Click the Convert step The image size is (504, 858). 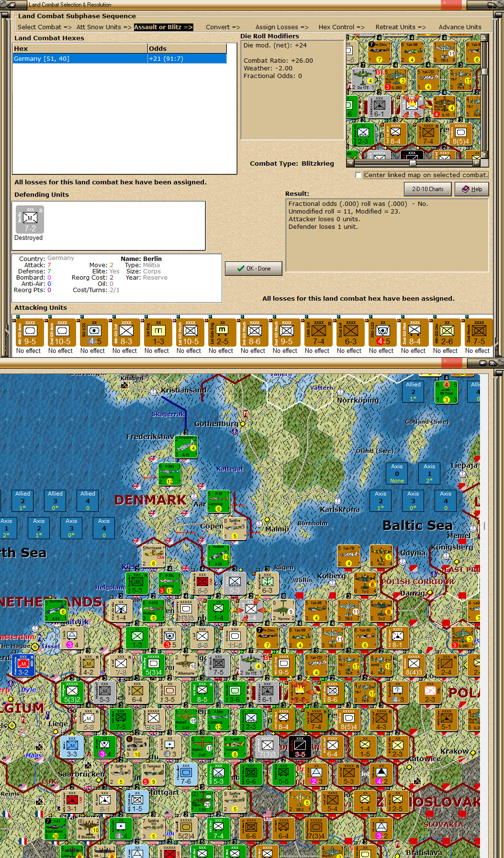click(223, 27)
